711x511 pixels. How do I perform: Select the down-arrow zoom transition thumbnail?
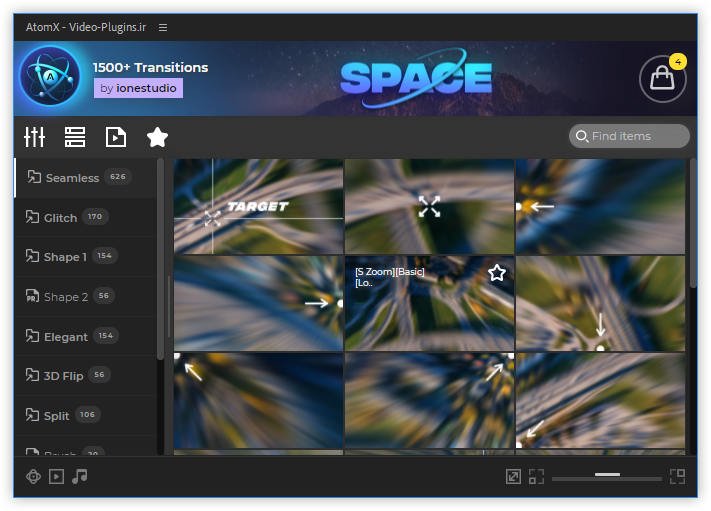[600, 303]
